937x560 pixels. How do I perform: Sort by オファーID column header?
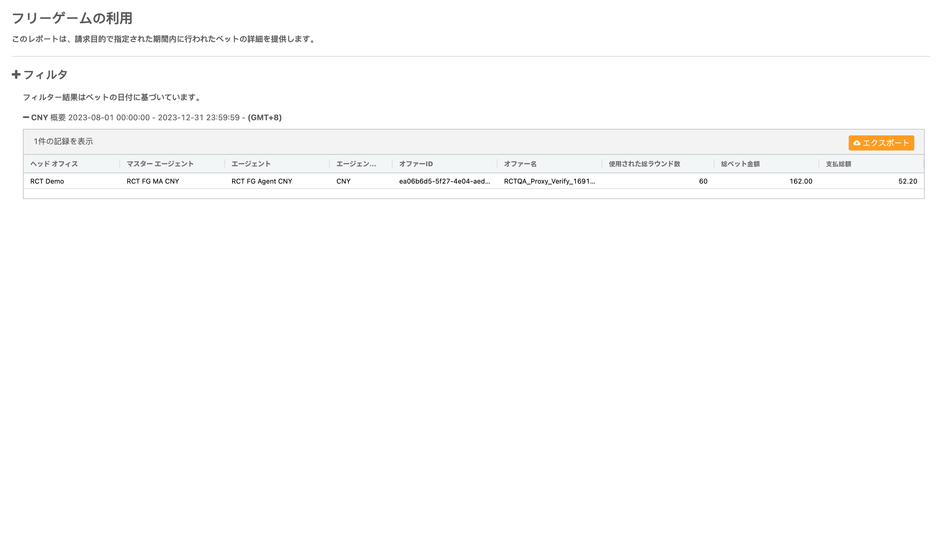[416, 164]
